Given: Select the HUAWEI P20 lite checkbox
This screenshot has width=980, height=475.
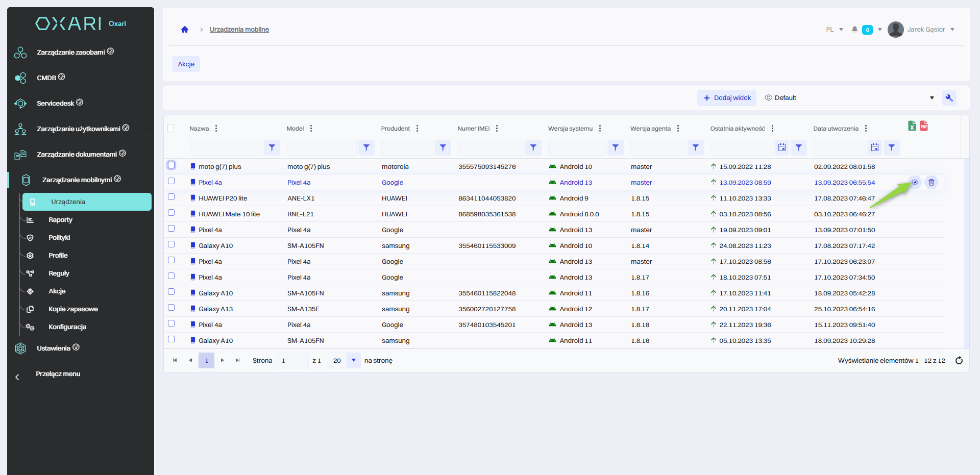Looking at the screenshot, I should click(171, 197).
